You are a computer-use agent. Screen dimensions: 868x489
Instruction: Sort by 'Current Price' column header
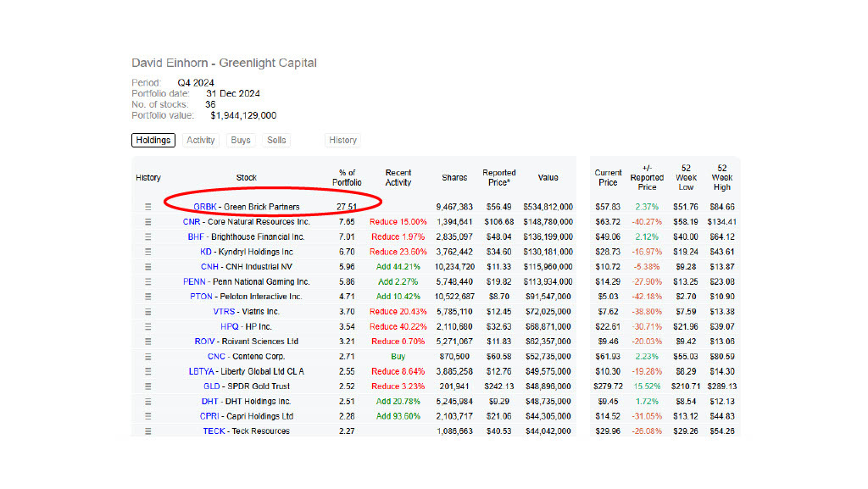click(x=608, y=178)
